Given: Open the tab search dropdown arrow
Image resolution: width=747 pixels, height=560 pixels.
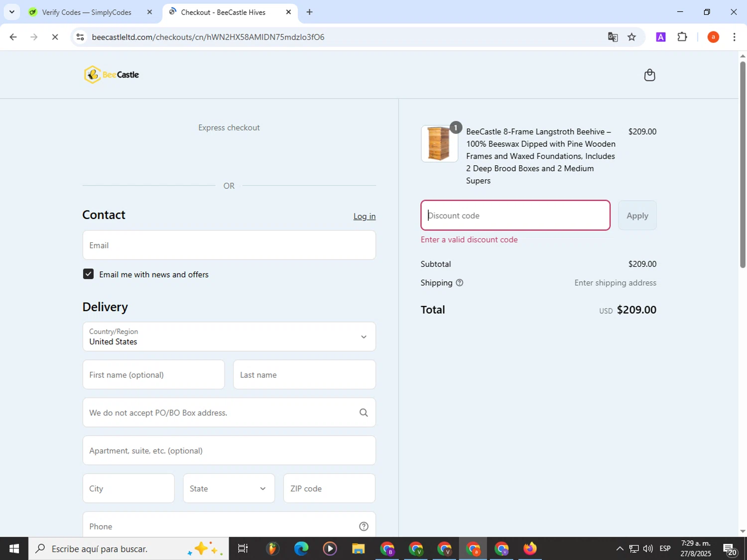Looking at the screenshot, I should click(x=12, y=12).
